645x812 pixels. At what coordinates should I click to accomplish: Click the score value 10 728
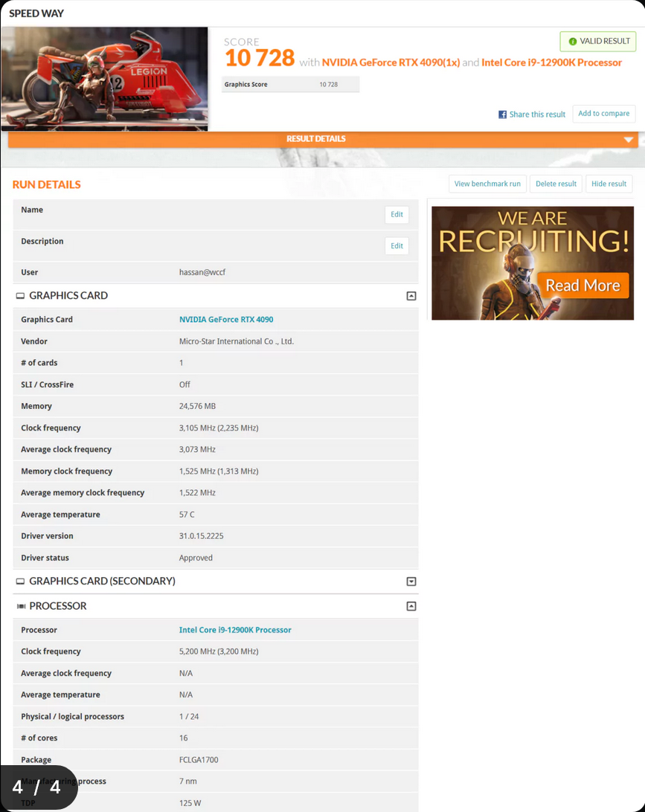pyautogui.click(x=260, y=58)
